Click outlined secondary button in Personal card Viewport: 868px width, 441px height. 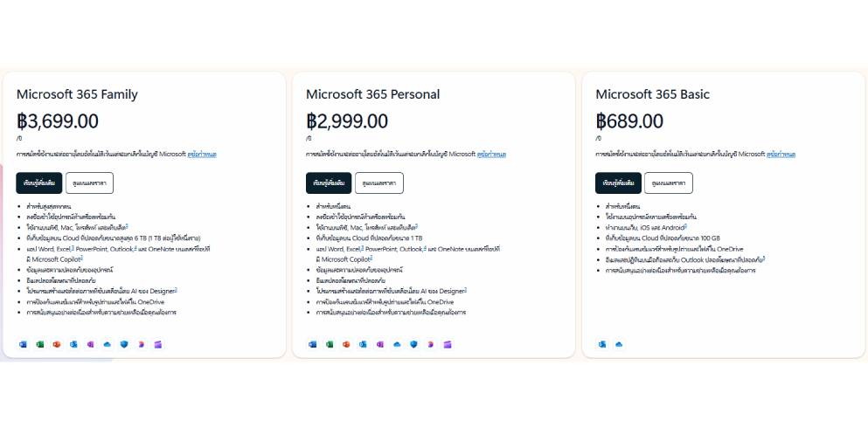(379, 183)
